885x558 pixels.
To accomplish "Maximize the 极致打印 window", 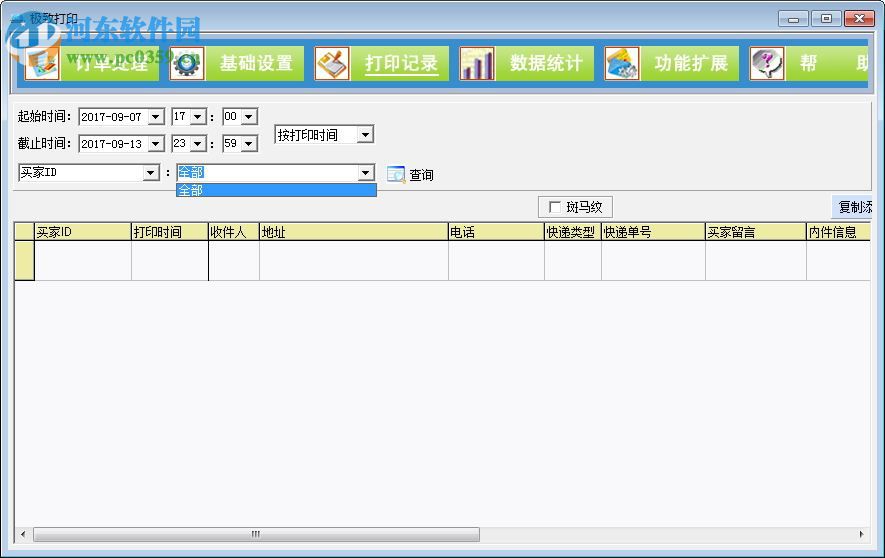I will click(x=826, y=19).
